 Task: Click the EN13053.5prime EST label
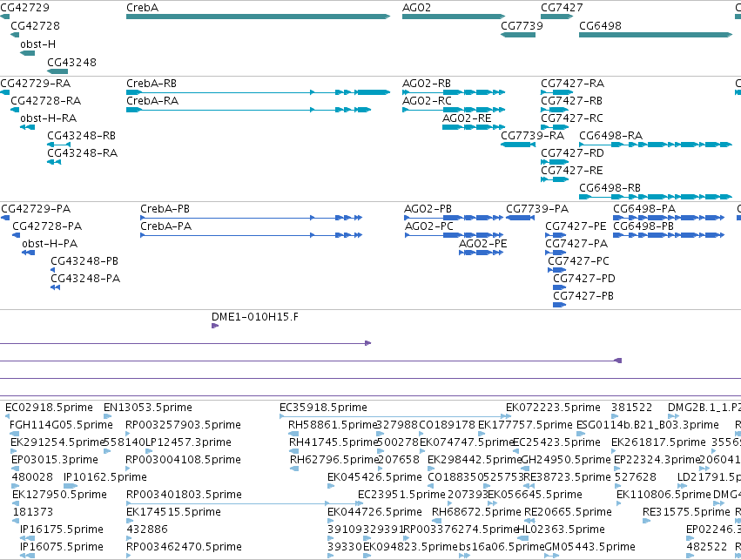(x=147, y=408)
